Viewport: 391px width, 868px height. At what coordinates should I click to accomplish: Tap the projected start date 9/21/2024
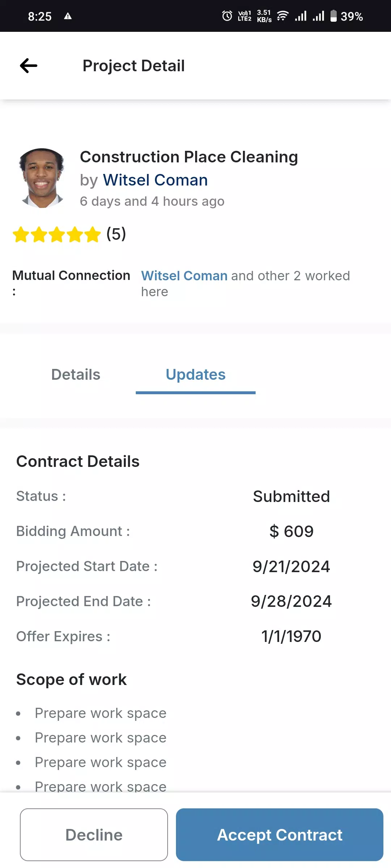291,566
